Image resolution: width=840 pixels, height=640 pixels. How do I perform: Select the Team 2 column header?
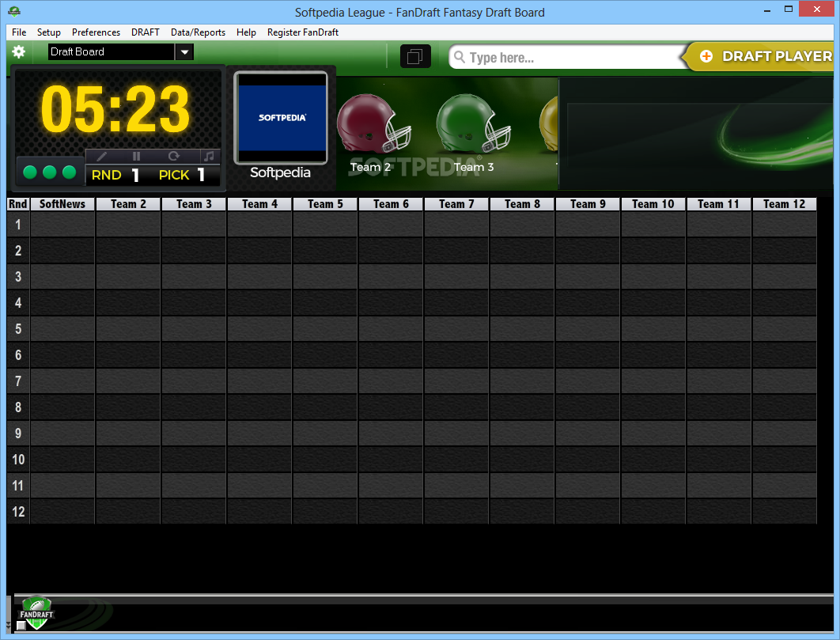pos(128,203)
